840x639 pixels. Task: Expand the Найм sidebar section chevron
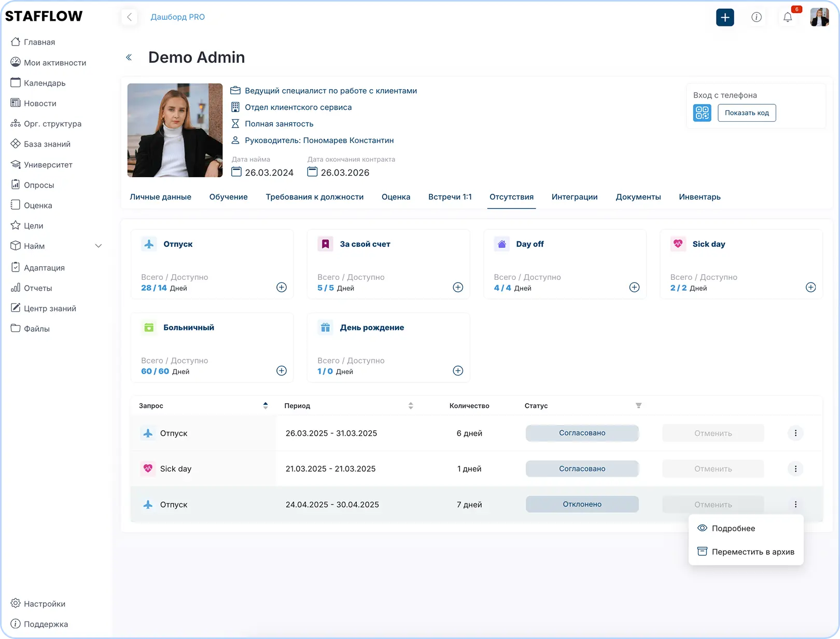click(99, 246)
